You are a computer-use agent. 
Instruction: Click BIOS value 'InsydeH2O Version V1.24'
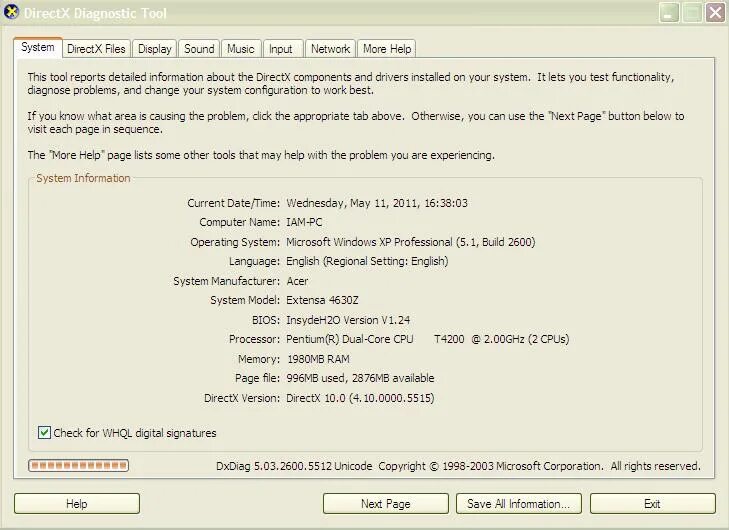348,320
